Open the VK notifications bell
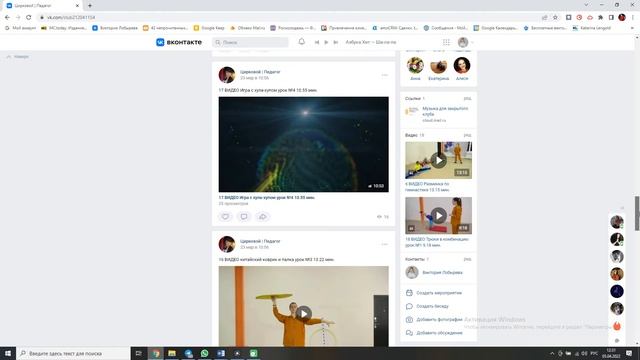640x360 pixels. pyautogui.click(x=302, y=42)
